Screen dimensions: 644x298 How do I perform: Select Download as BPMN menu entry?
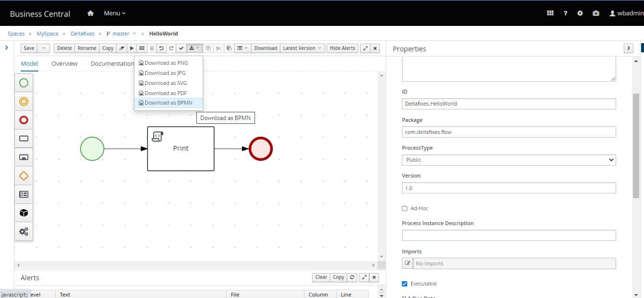pyautogui.click(x=168, y=103)
